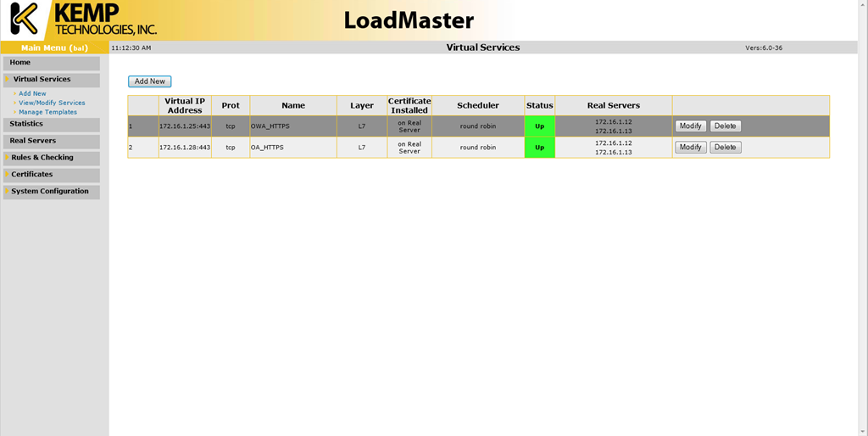Click the Scheduler column header

click(478, 105)
